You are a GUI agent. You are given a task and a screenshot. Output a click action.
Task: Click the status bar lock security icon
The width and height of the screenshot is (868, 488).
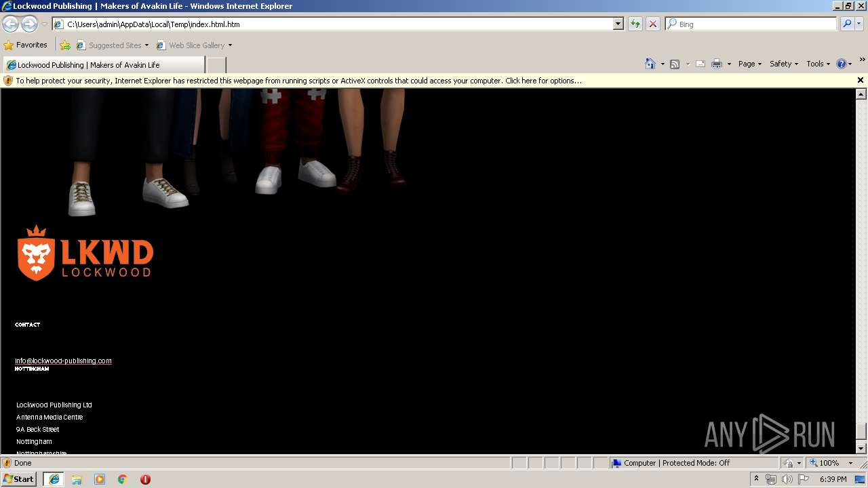click(x=789, y=463)
